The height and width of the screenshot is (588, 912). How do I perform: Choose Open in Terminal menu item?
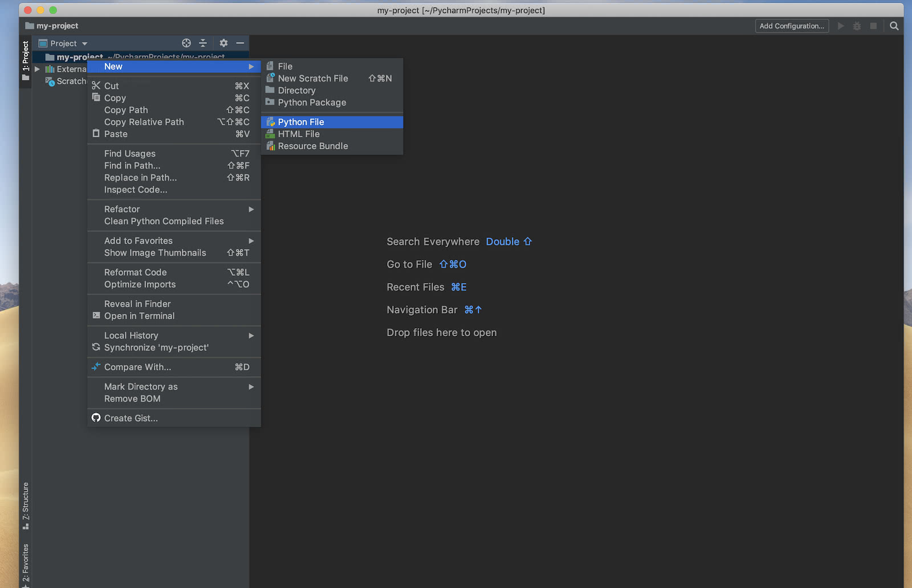point(139,316)
